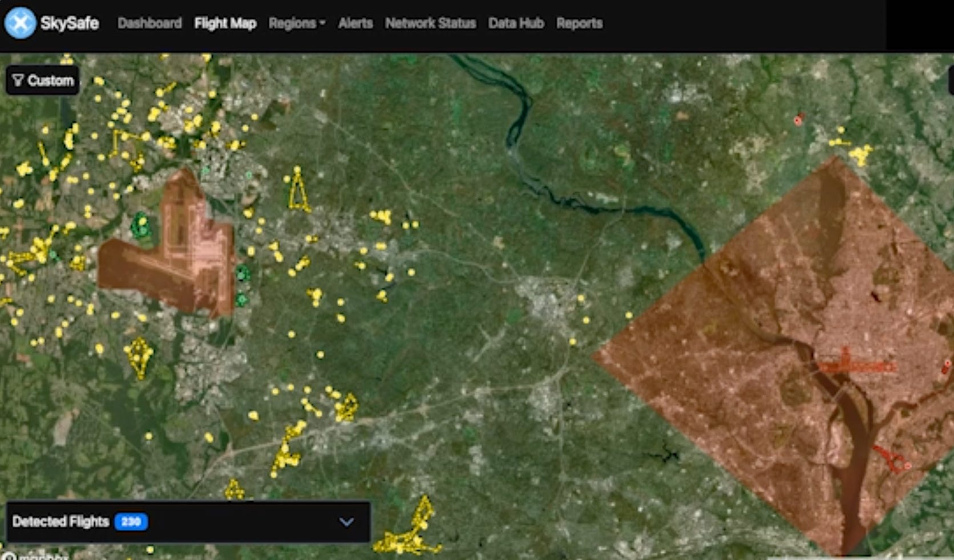Open the Custom filter dropdown
This screenshot has height=560, width=954.
[43, 80]
